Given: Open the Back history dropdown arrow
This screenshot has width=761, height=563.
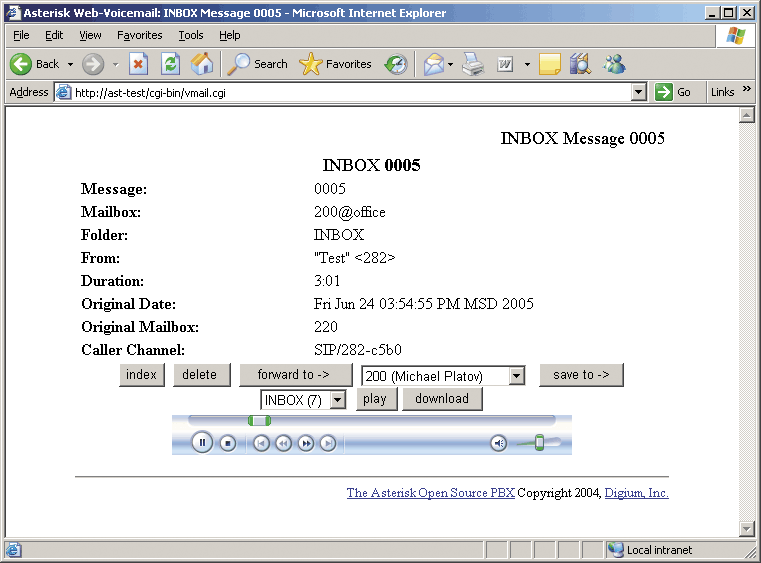Looking at the screenshot, I should (x=70, y=64).
